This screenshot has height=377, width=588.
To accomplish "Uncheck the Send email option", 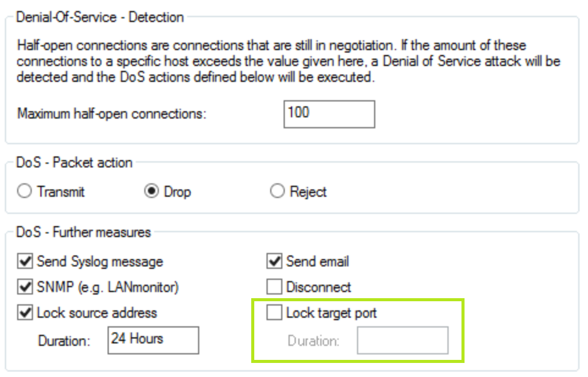I will (274, 262).
